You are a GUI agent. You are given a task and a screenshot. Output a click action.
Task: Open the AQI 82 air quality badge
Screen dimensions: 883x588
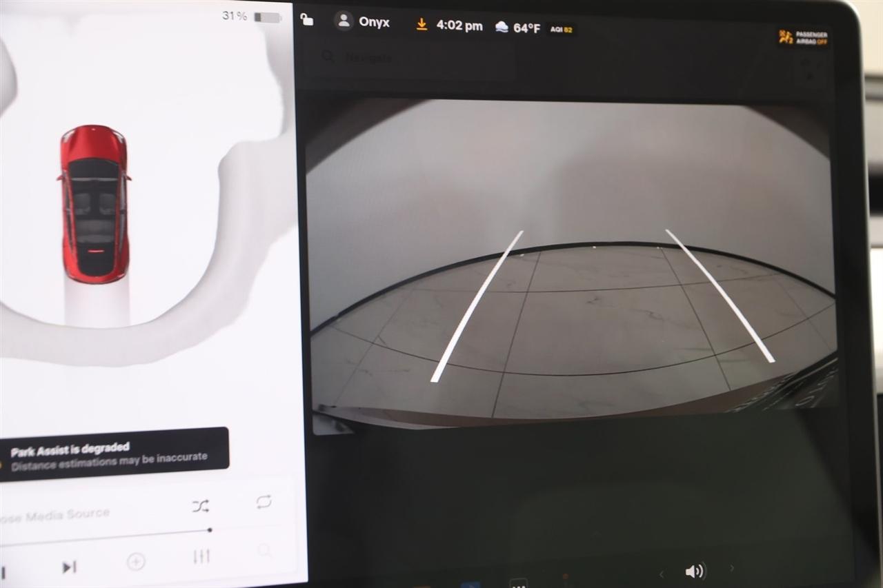[562, 29]
